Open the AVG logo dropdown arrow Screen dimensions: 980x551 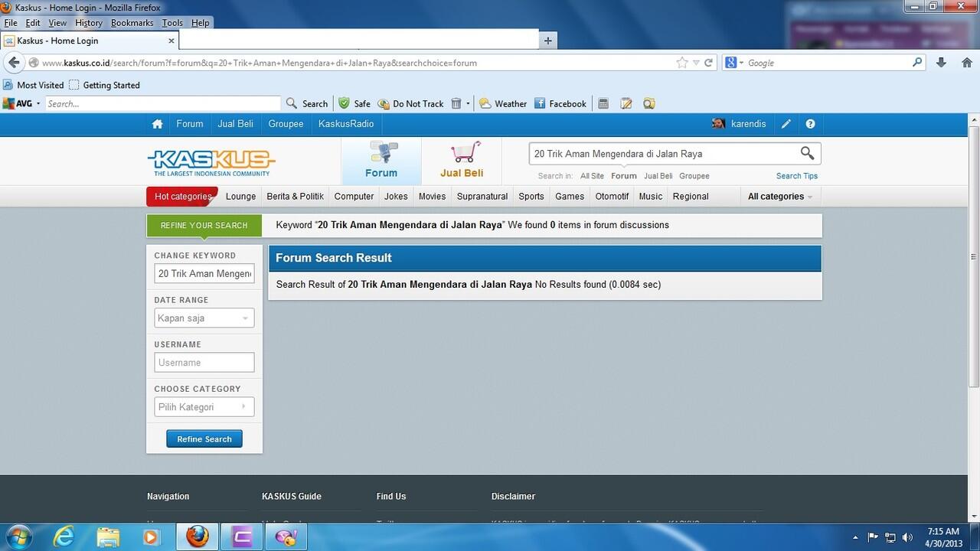coord(38,103)
